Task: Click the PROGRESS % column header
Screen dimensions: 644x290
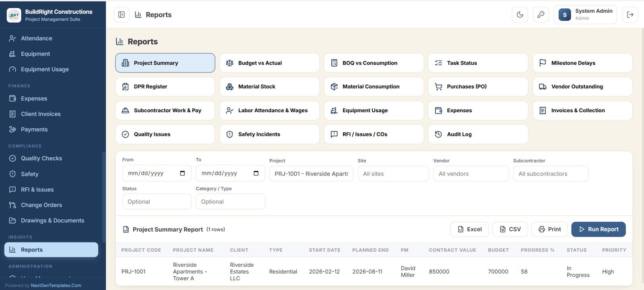Action: [x=538, y=250]
